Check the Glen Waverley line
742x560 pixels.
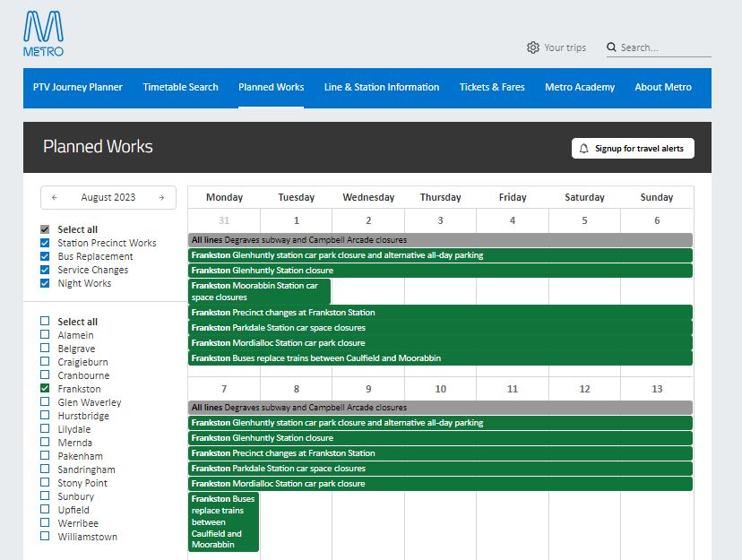coord(45,402)
